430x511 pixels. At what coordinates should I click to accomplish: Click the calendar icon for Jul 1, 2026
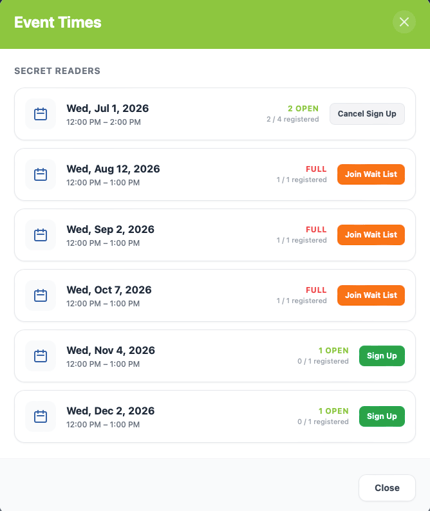40,114
